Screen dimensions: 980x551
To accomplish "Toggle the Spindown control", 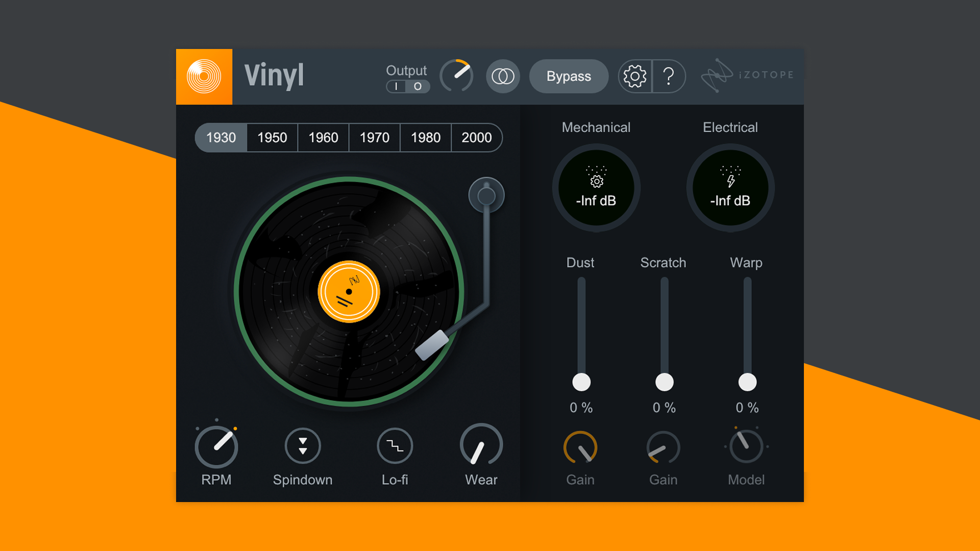I will pos(303,446).
